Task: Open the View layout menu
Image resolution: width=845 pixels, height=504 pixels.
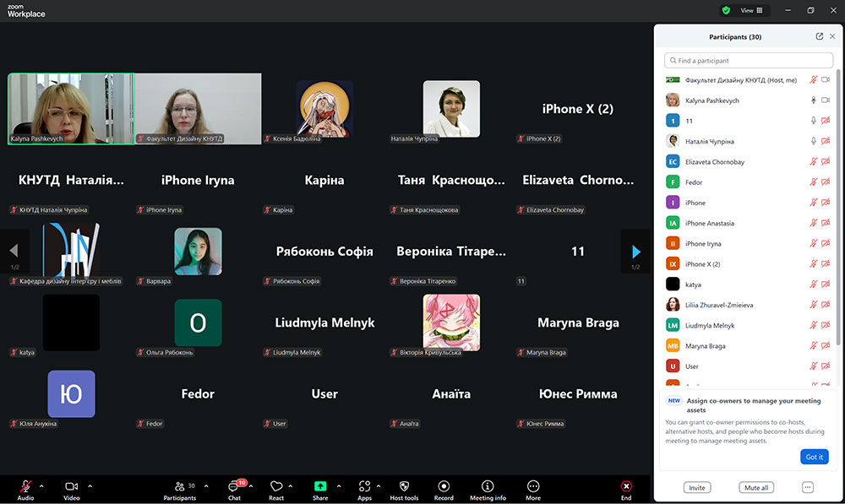Action: tap(750, 11)
